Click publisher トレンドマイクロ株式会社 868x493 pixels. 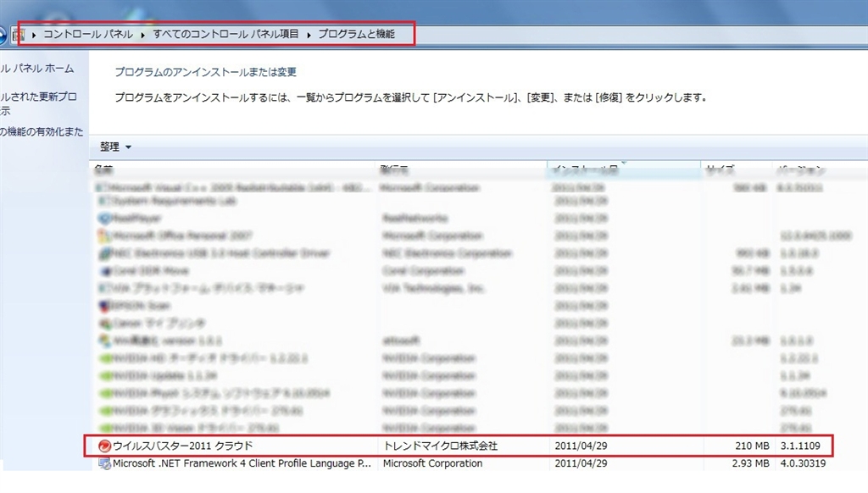tap(440, 446)
